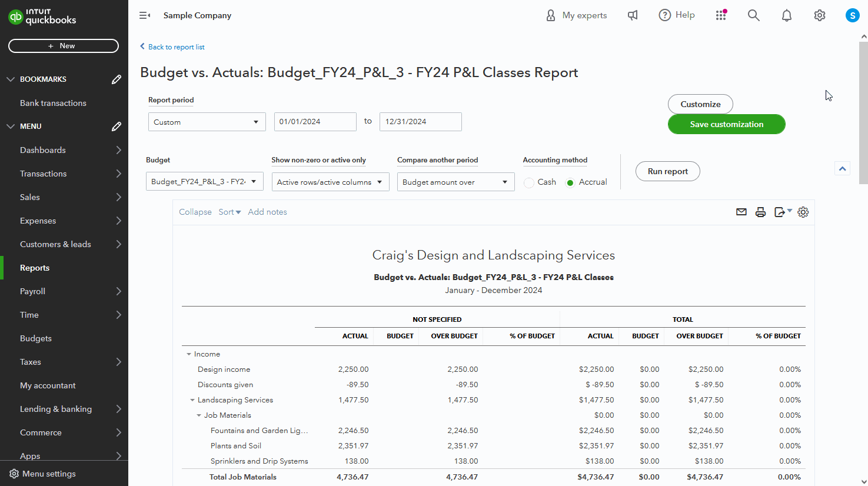Click the start date field
Viewport: 868px width, 486px height.
click(315, 122)
